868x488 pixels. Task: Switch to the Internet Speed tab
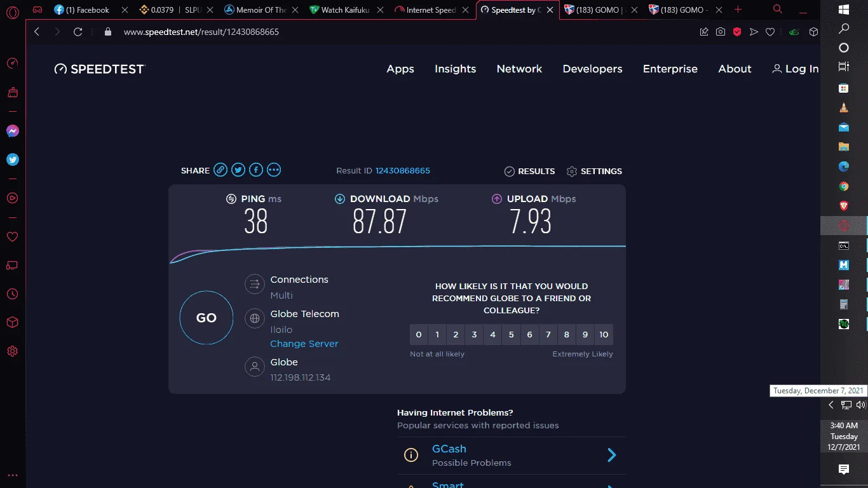pyautogui.click(x=431, y=10)
